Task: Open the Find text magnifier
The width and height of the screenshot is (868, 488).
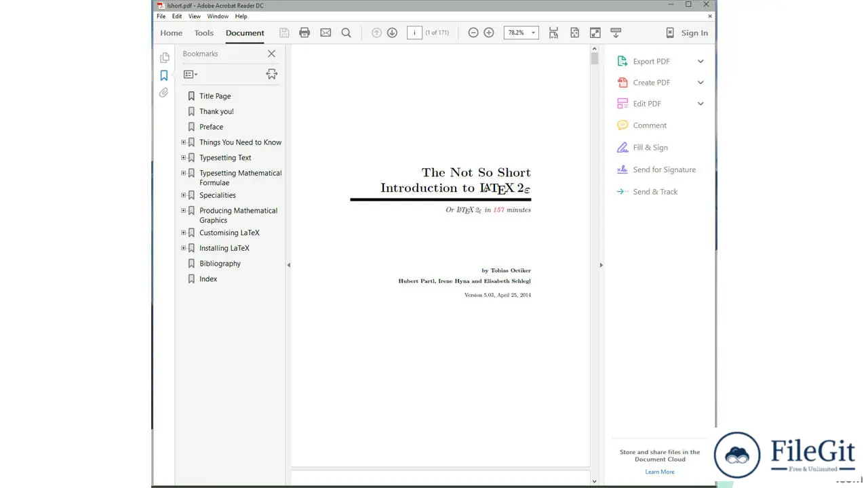Action: tap(347, 33)
